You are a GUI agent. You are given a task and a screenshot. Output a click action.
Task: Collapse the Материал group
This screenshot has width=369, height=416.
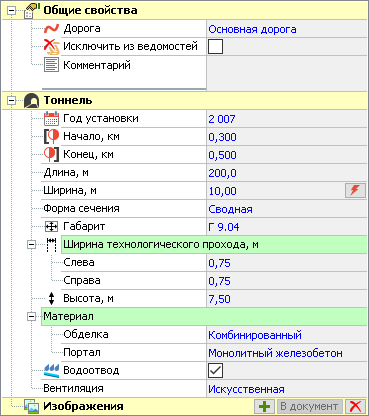(x=31, y=317)
